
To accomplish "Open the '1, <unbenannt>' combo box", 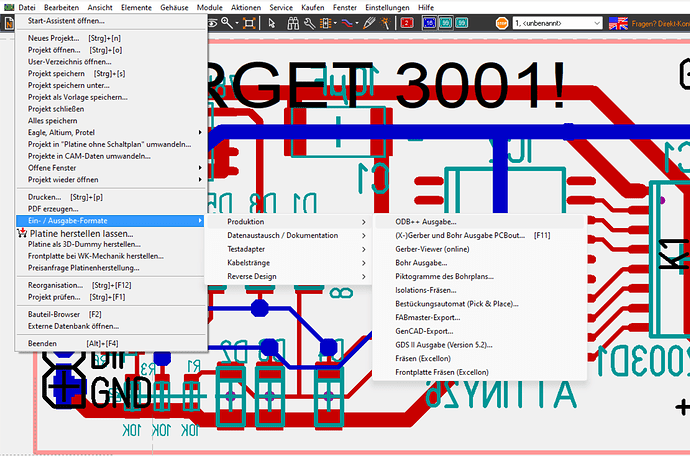I will coord(557,23).
